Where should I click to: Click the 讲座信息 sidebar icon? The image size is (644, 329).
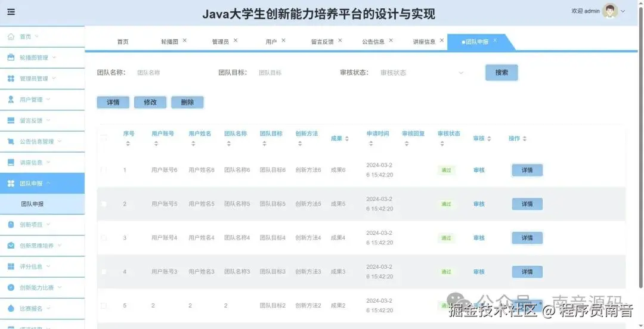click(11, 162)
